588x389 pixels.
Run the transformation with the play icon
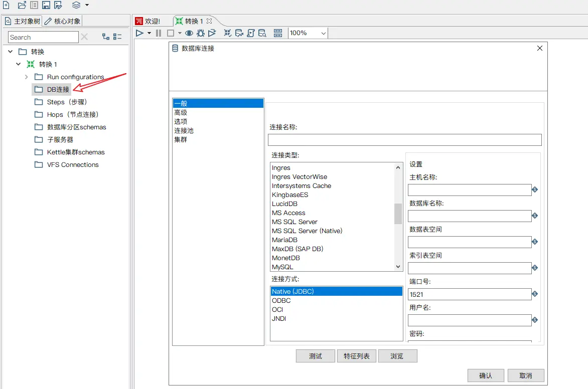(139, 33)
